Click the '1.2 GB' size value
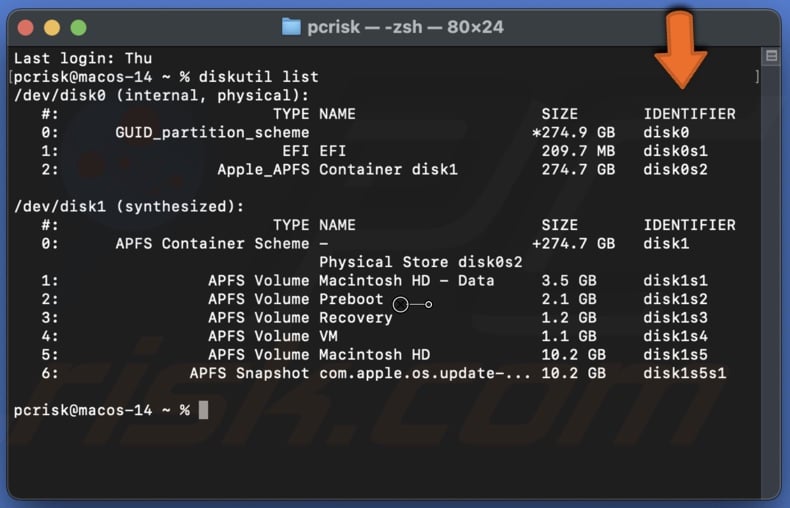Image resolution: width=790 pixels, height=508 pixels. (569, 318)
